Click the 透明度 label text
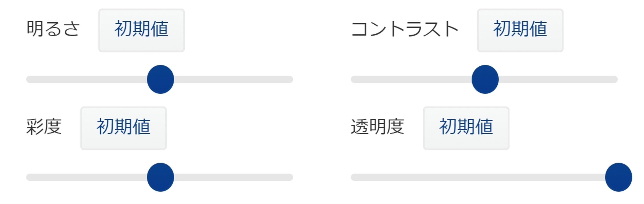Screen dimensions: 644x204 tap(377, 127)
